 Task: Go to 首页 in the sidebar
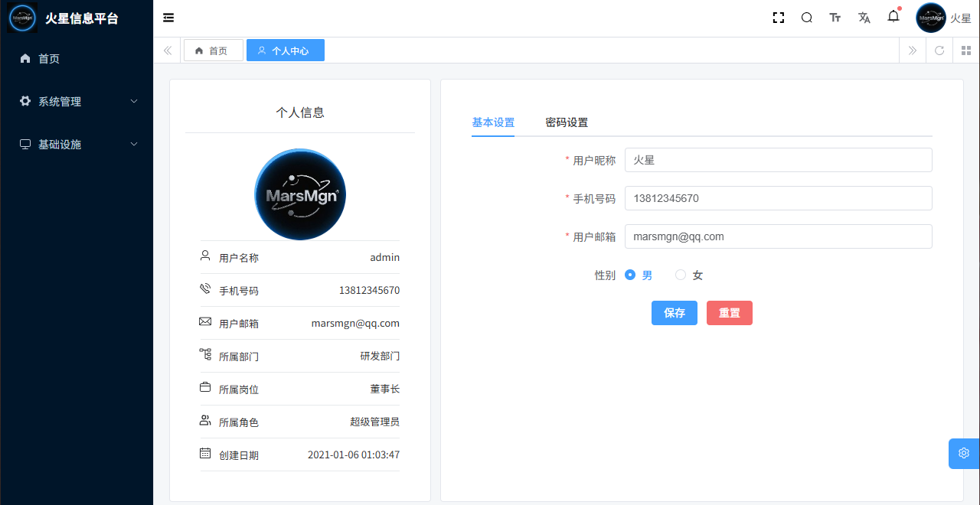coord(49,58)
